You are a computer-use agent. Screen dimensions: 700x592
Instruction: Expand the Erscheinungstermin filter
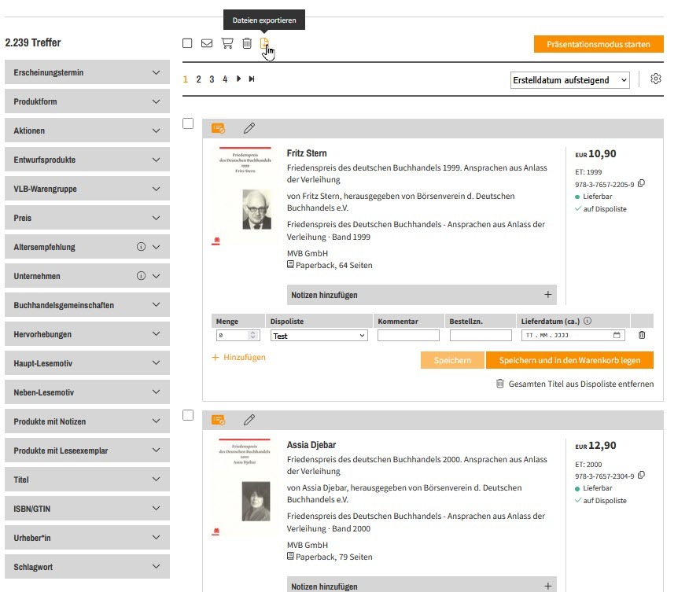pos(87,73)
